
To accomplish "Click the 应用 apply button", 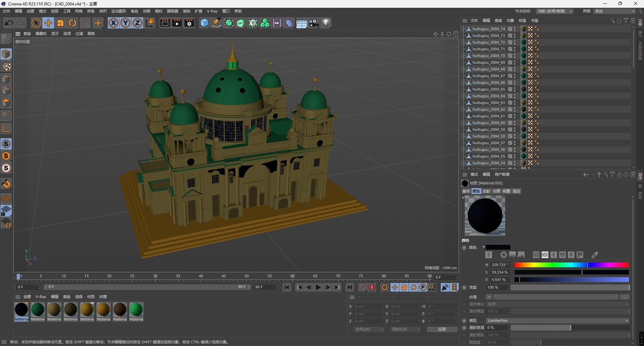I will [442, 329].
